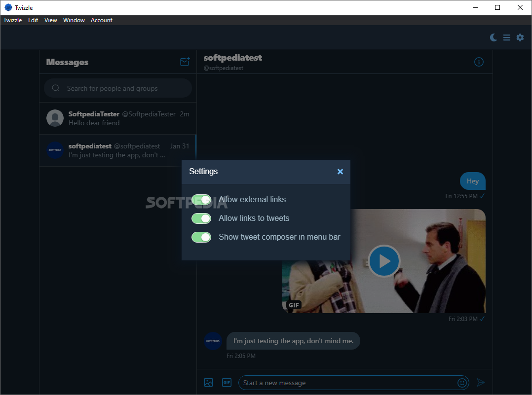Click the GIF badge on the thumbnail
Viewport: 532px width, 395px height.
(294, 305)
